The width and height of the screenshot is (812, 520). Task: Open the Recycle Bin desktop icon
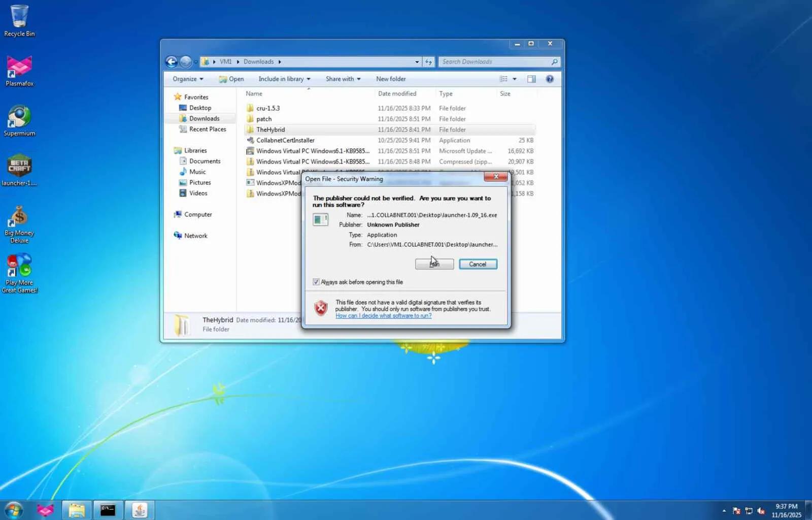[19, 20]
